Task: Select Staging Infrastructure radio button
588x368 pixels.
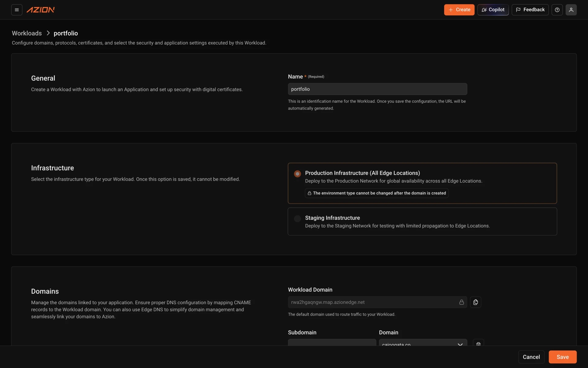Action: [297, 219]
